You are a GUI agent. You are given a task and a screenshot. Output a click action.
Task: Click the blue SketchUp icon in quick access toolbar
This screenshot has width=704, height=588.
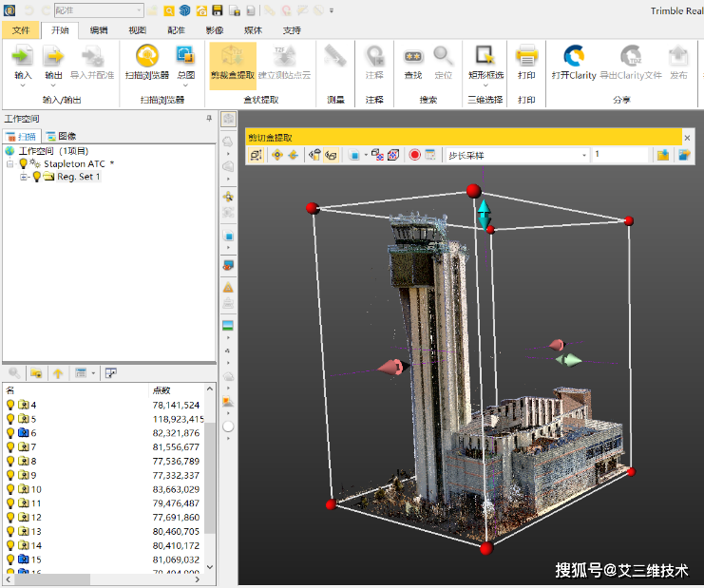point(185,10)
